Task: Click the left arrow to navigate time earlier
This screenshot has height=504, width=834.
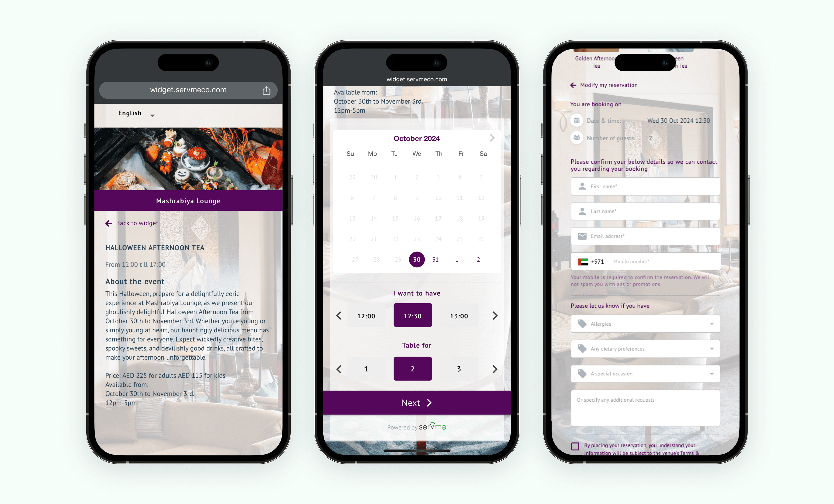Action: click(340, 315)
